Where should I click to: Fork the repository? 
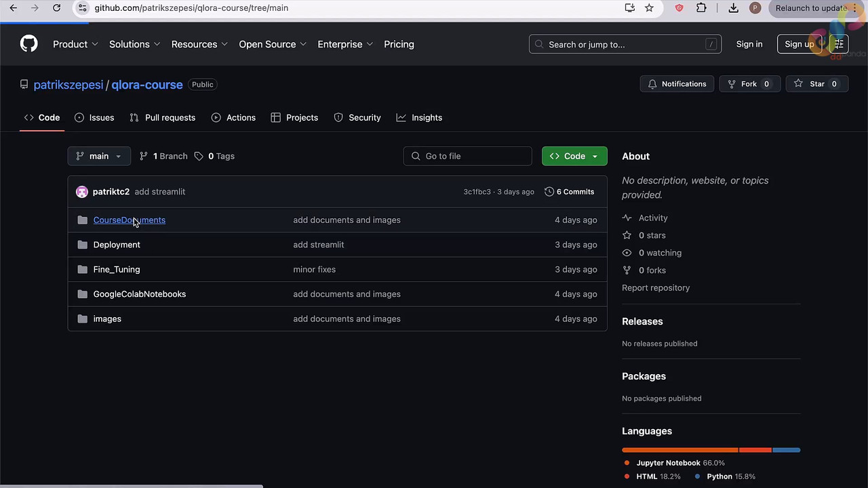tap(750, 84)
